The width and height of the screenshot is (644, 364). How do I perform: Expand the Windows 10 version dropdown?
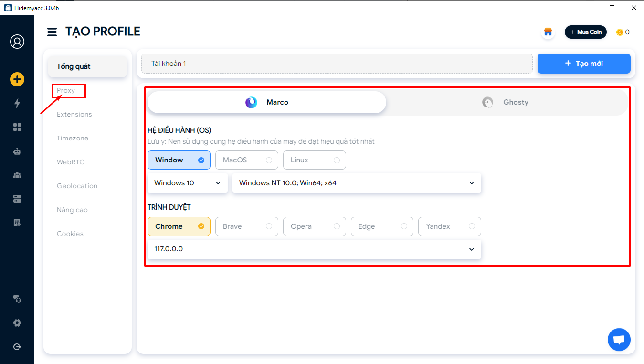click(x=188, y=183)
